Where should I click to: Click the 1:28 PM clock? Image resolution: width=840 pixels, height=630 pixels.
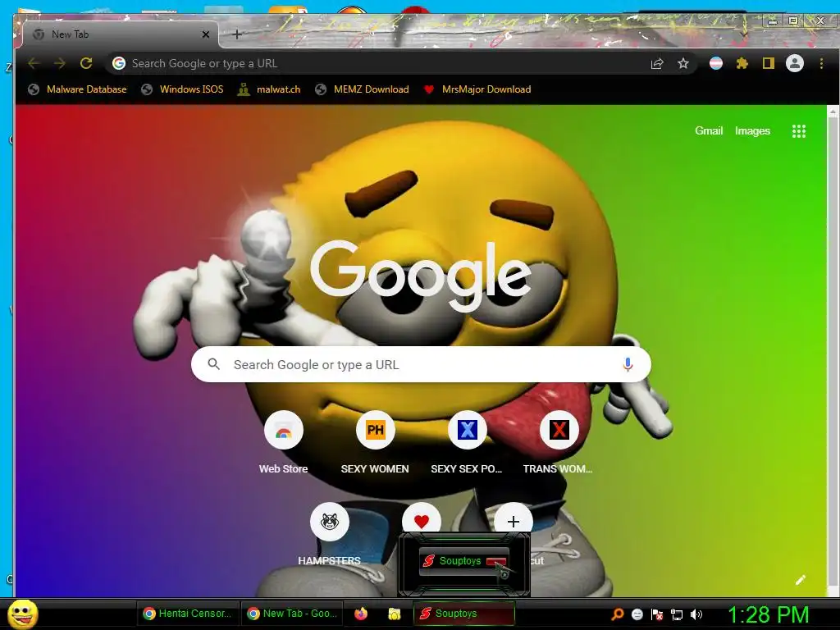click(768, 614)
